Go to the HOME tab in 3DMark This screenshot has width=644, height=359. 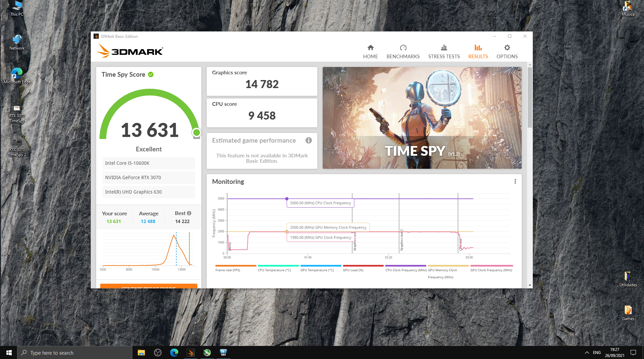tap(370, 52)
